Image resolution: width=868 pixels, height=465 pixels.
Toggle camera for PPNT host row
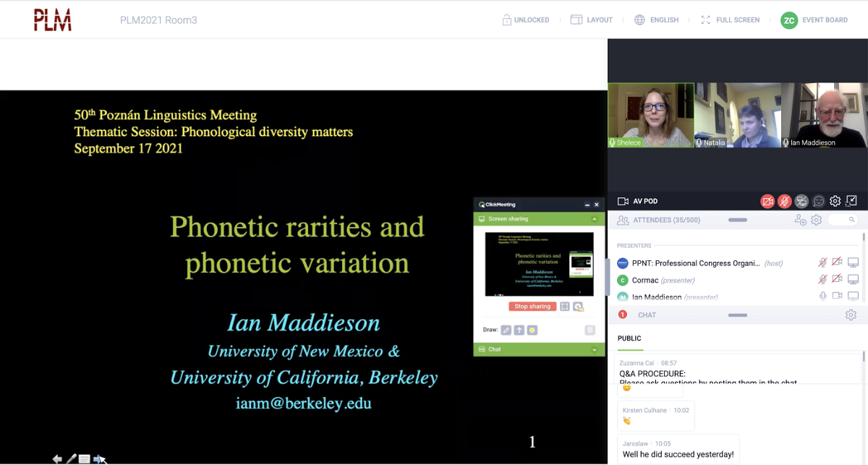[x=837, y=263]
